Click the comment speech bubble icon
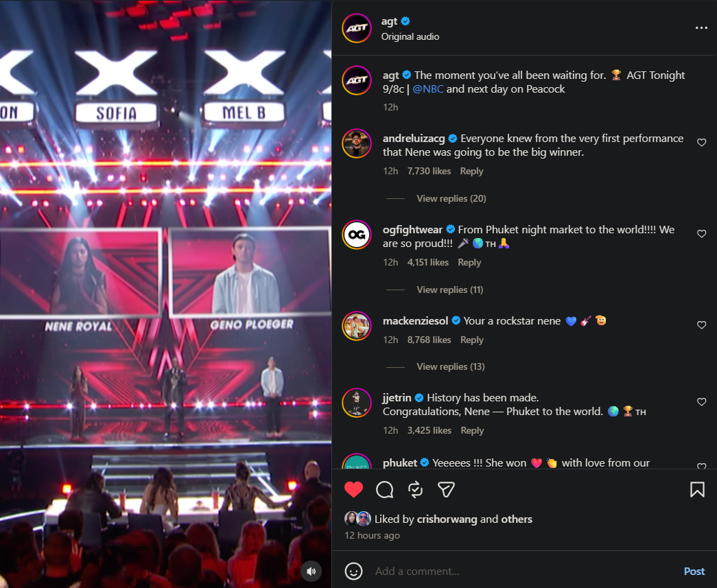717x588 pixels. [384, 490]
